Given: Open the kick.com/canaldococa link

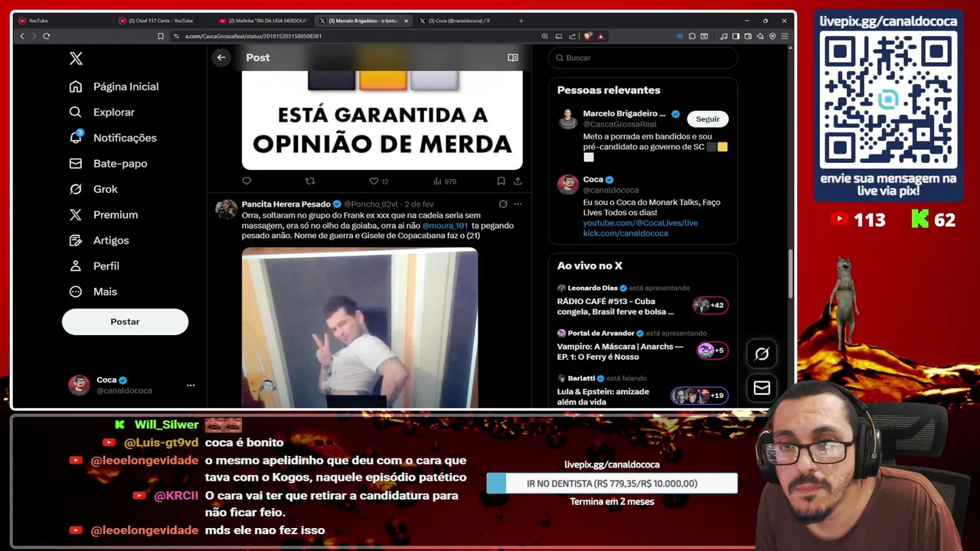Looking at the screenshot, I should 626,233.
